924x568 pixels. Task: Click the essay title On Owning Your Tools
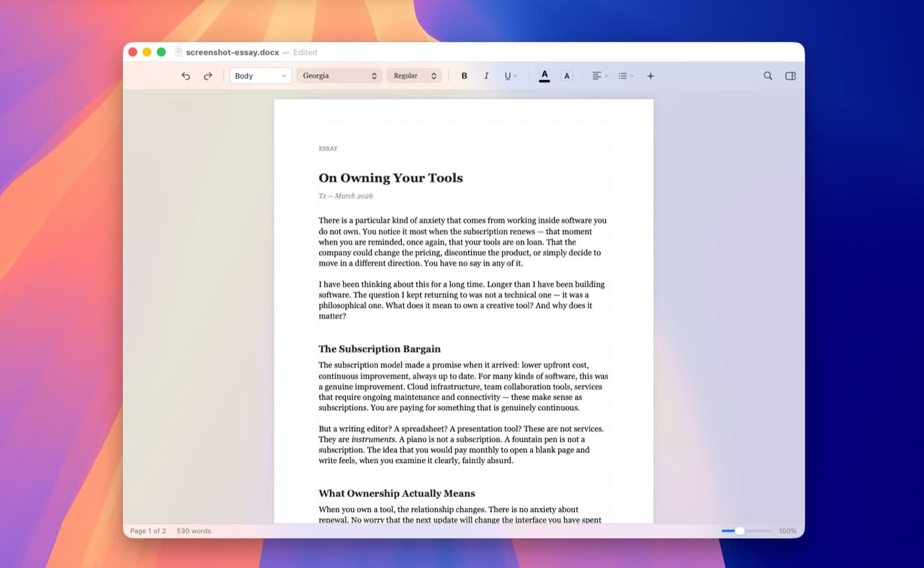coord(391,178)
